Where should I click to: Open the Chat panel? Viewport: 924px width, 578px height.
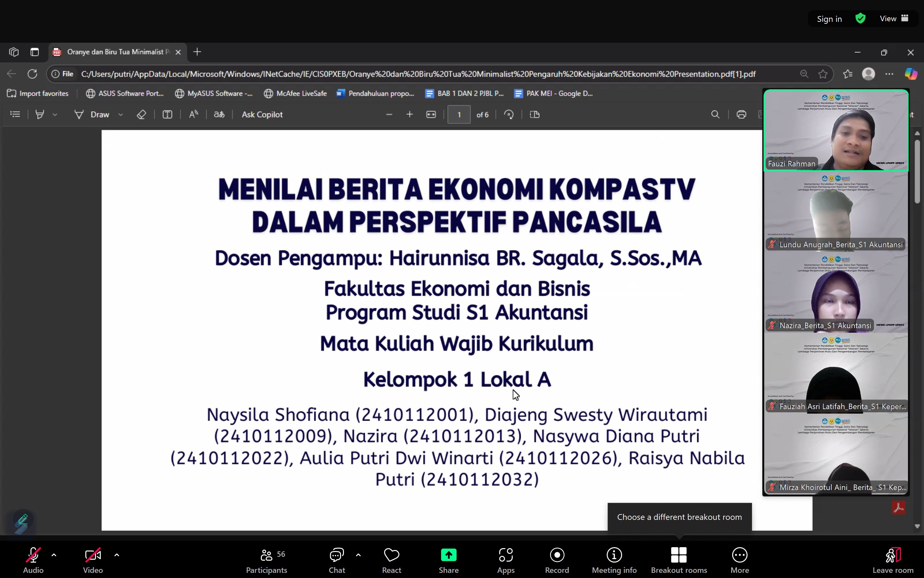337,560
